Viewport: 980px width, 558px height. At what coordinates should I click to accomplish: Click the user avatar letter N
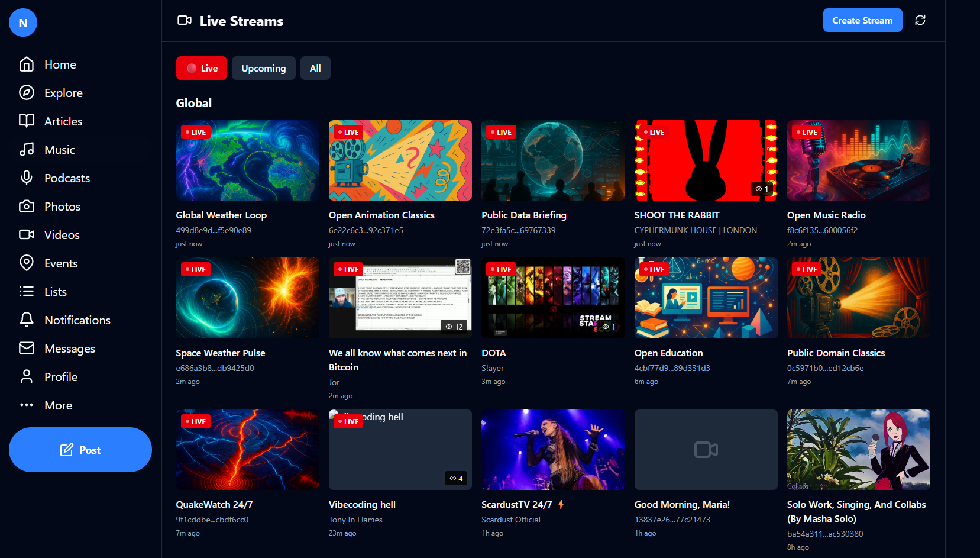click(23, 23)
